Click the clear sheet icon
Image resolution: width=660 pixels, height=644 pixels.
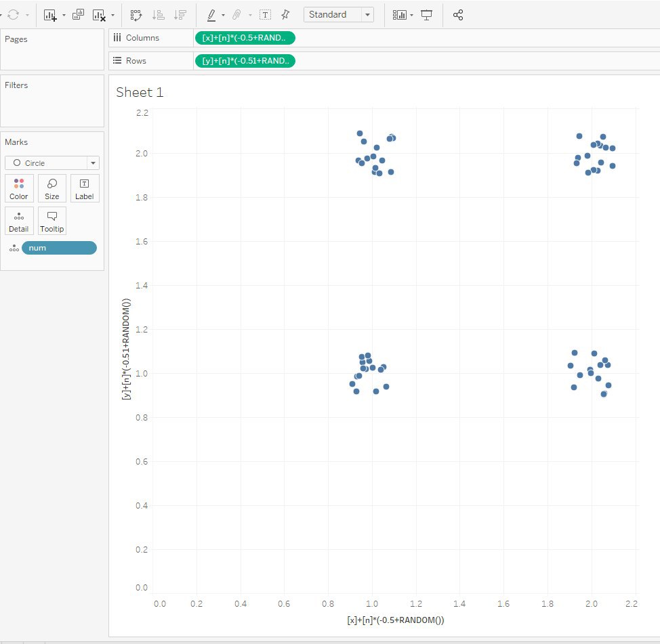[99, 15]
